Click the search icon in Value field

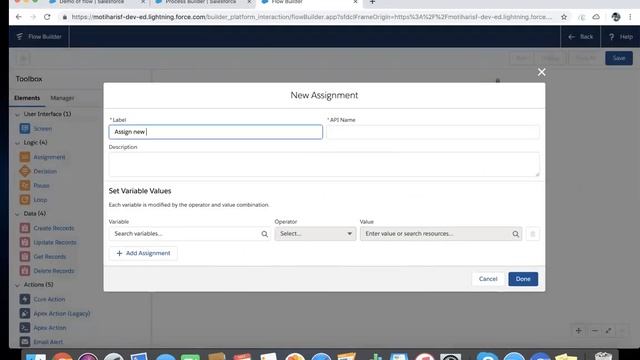point(516,234)
